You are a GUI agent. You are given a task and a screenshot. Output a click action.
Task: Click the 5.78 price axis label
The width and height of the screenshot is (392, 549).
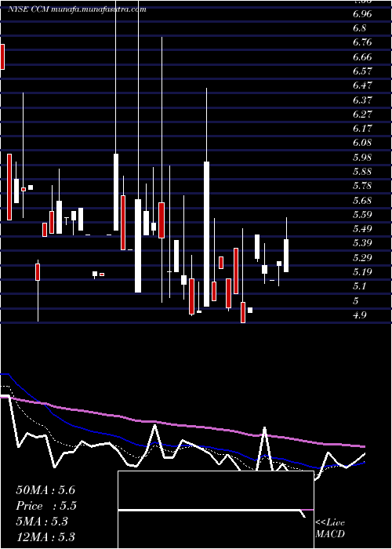[362, 186]
